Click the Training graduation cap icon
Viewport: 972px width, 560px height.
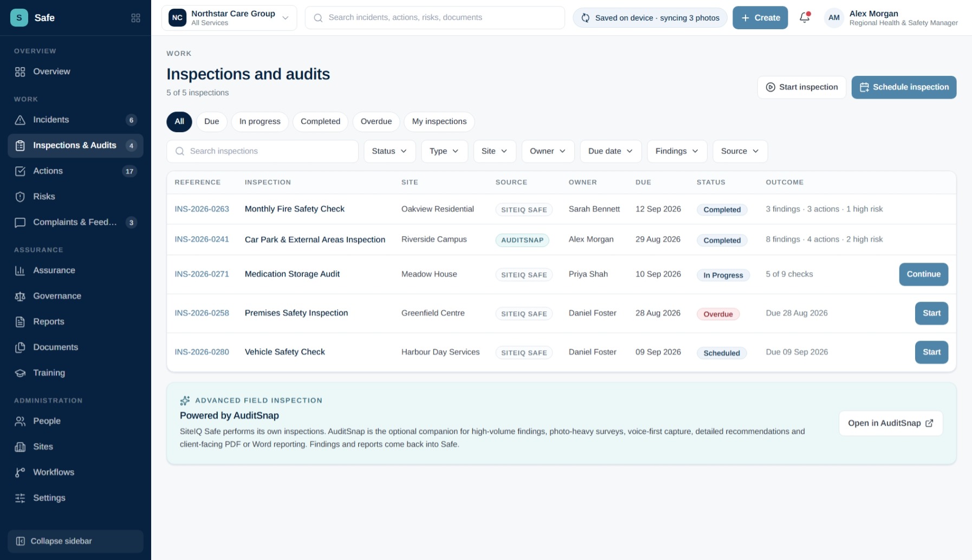[x=20, y=373]
